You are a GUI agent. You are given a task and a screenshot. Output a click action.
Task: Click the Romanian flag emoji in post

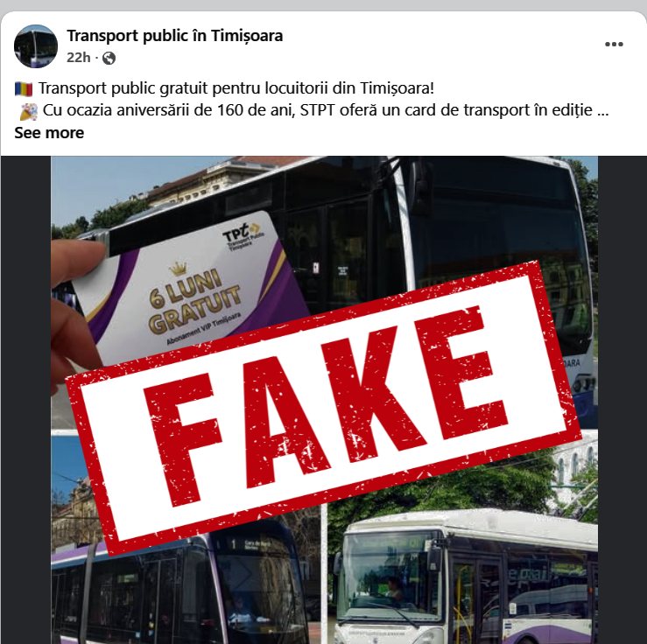click(24, 88)
